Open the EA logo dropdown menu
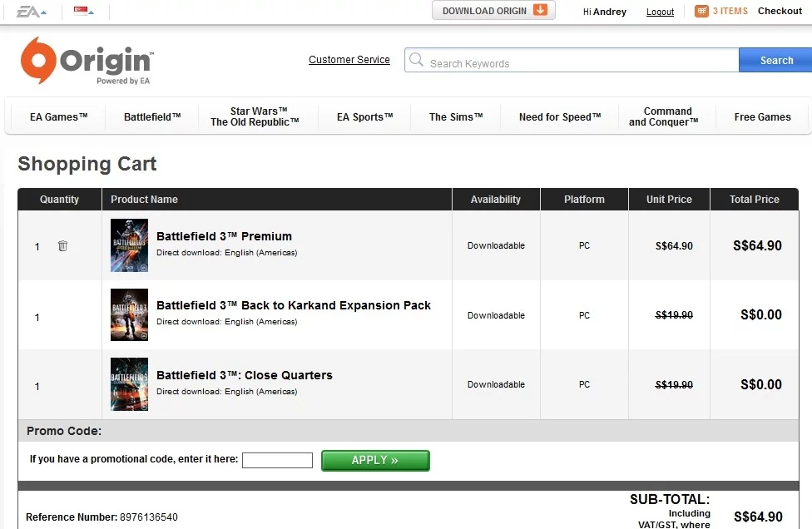Image resolution: width=812 pixels, height=529 pixels. click(x=32, y=12)
